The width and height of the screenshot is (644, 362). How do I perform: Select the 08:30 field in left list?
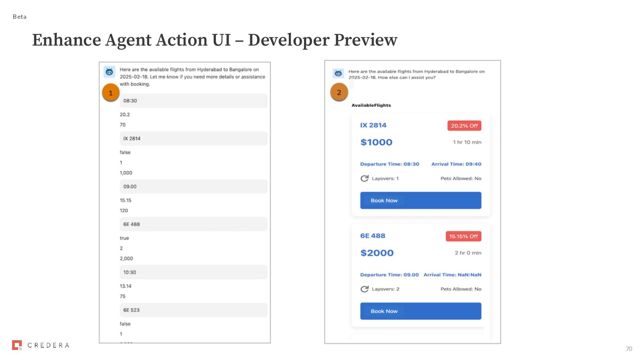194,101
